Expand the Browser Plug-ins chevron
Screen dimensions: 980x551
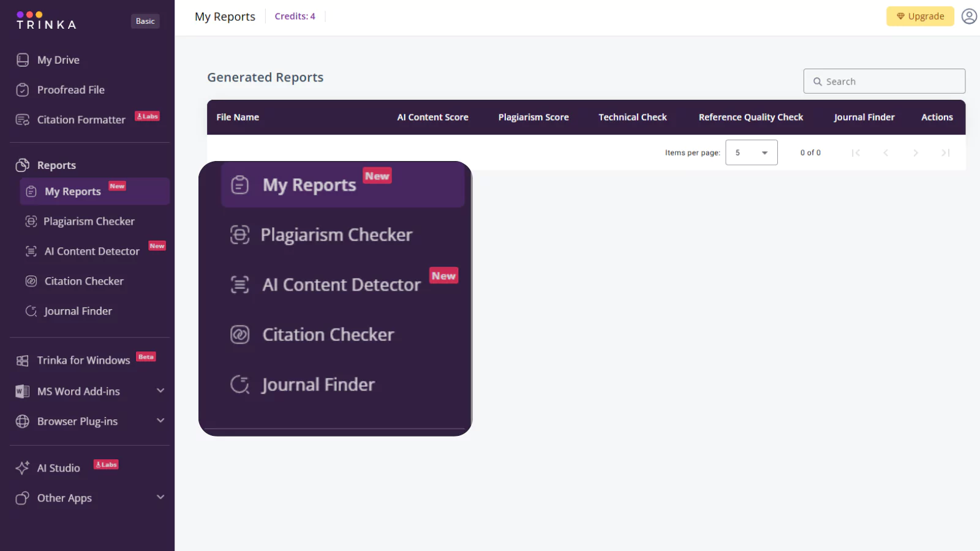(x=160, y=421)
